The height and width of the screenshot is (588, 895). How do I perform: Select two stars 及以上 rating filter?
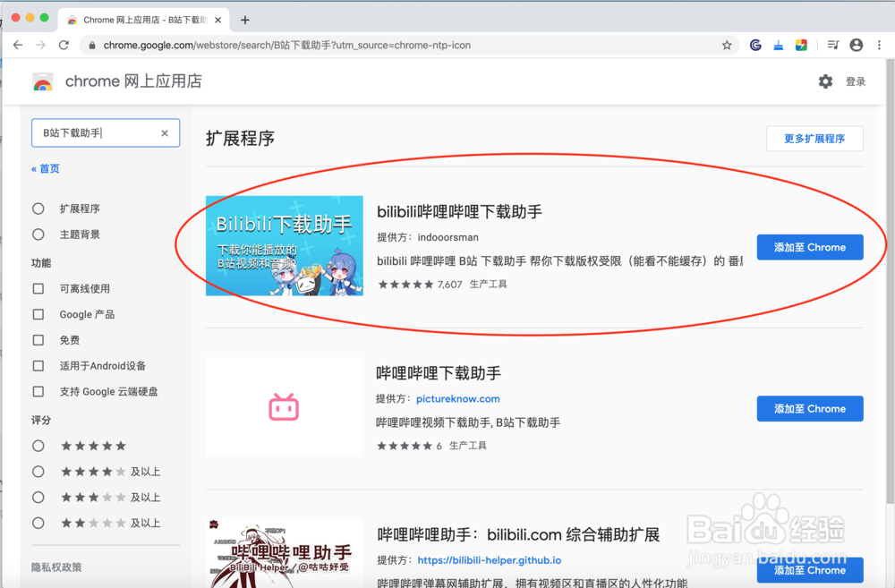(x=38, y=523)
